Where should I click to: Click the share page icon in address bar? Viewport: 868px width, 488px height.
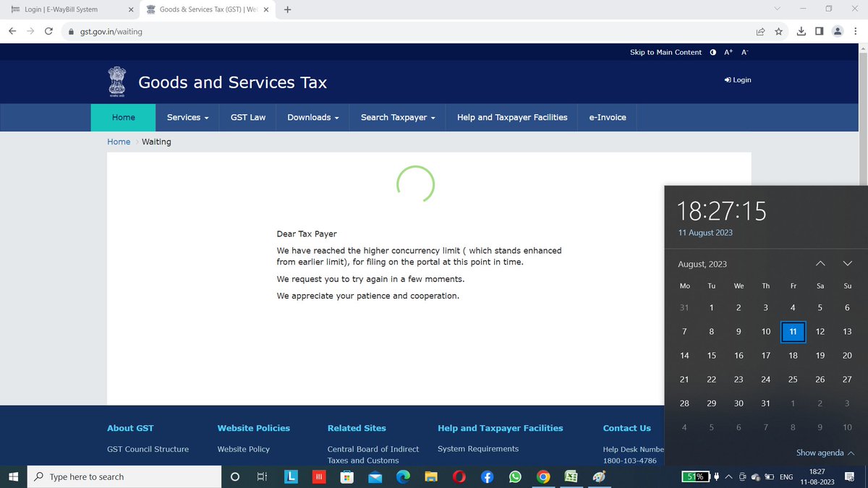click(761, 32)
